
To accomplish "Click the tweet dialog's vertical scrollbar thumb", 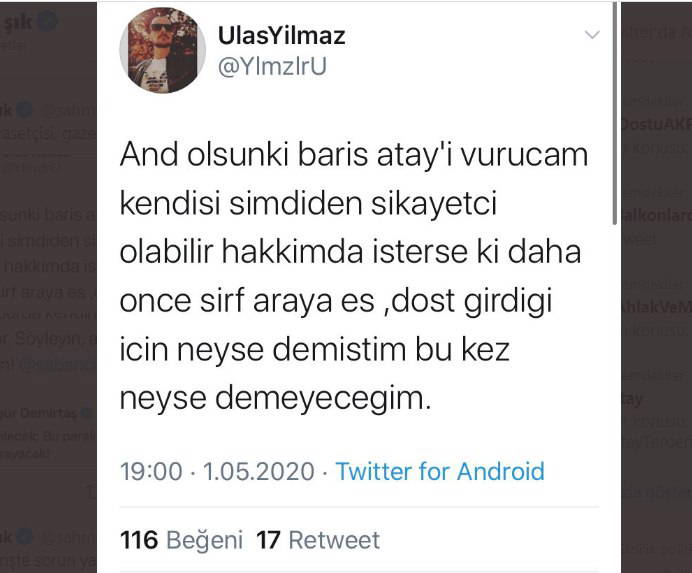I will (614, 114).
